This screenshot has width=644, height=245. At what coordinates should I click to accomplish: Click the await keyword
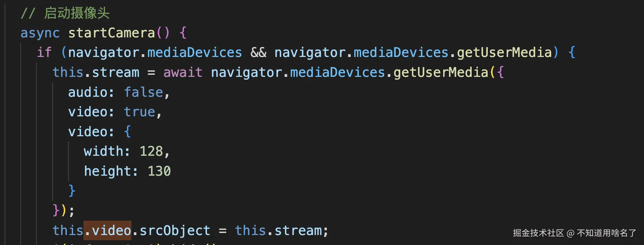(183, 72)
